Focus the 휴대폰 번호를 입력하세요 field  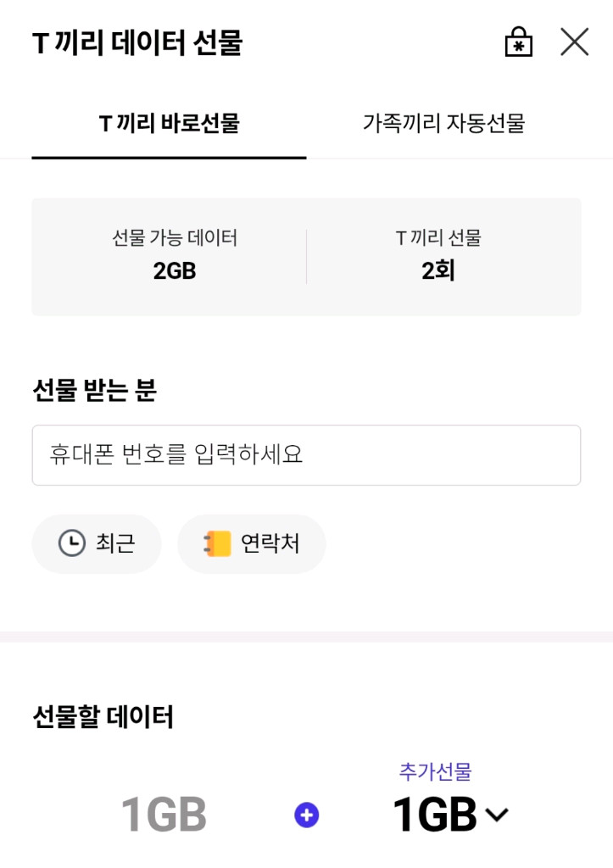[306, 455]
